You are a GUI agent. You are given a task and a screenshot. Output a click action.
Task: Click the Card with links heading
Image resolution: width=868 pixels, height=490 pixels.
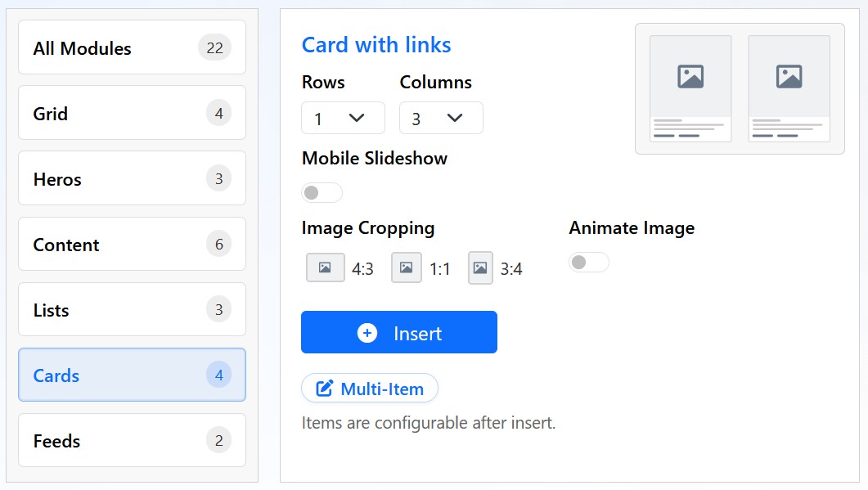(x=376, y=45)
